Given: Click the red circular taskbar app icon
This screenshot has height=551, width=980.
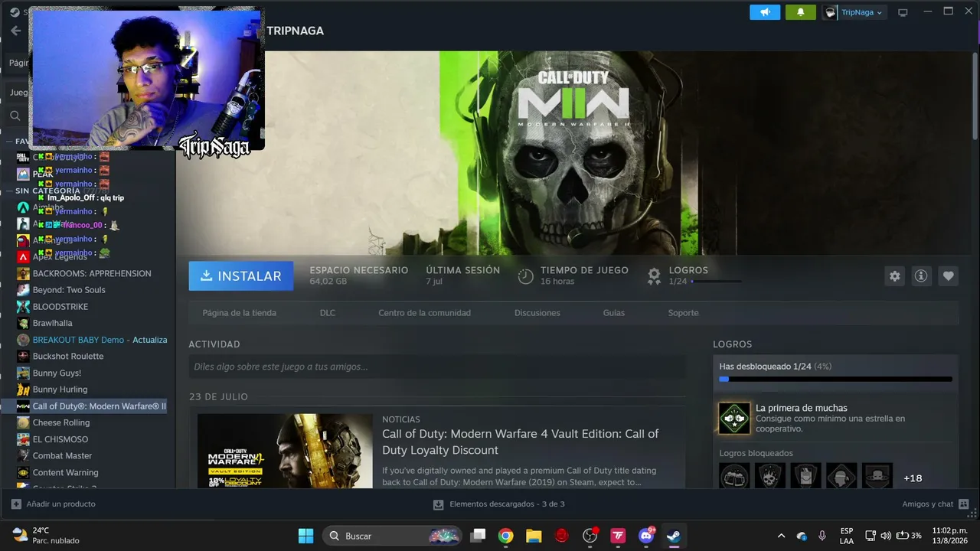Looking at the screenshot, I should (x=562, y=536).
